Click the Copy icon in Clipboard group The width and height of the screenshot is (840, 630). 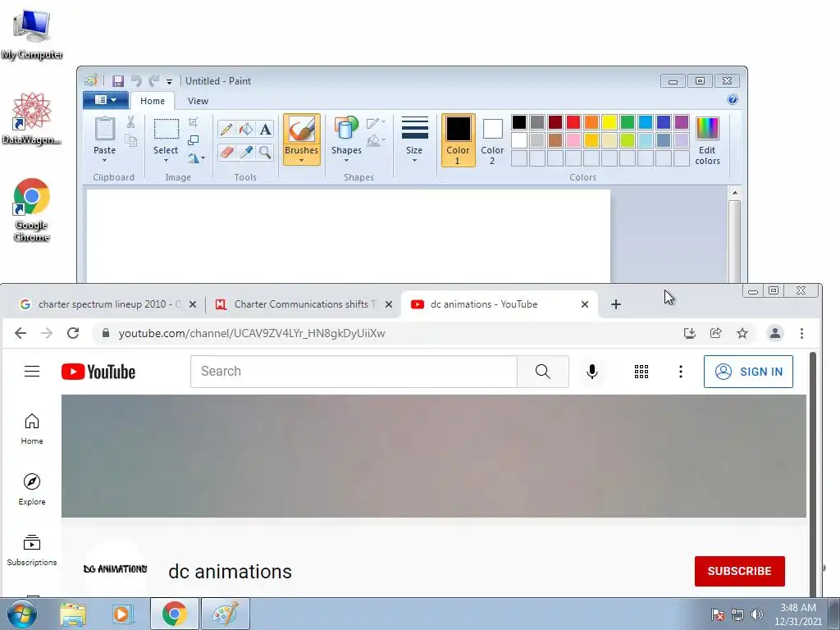point(130,140)
